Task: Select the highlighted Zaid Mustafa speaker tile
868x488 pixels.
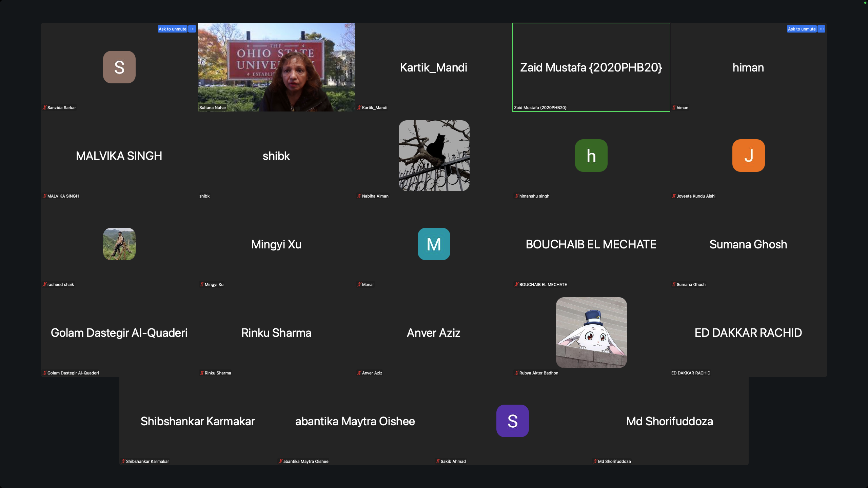Action: pyautogui.click(x=591, y=67)
